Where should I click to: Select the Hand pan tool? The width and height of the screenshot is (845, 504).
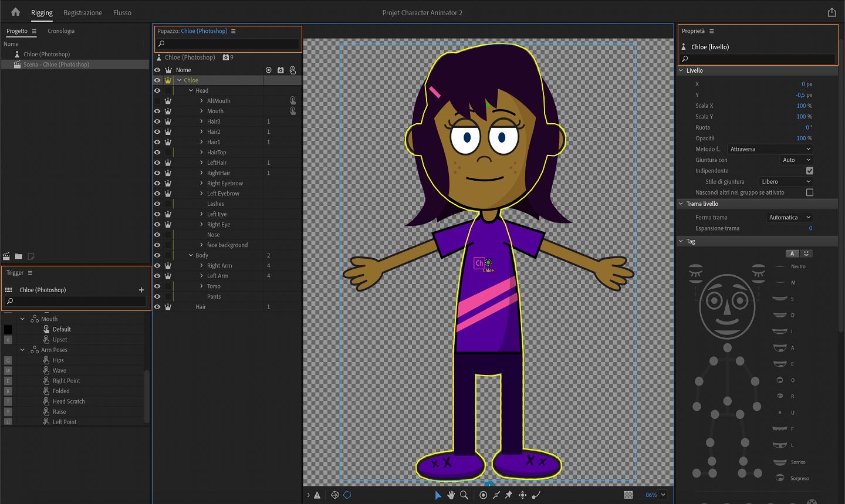pyautogui.click(x=451, y=495)
